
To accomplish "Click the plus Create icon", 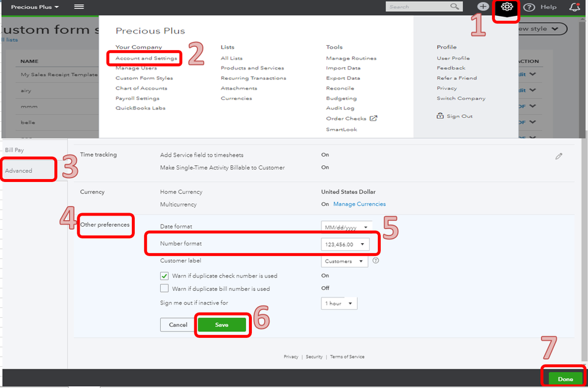I will (x=483, y=6).
